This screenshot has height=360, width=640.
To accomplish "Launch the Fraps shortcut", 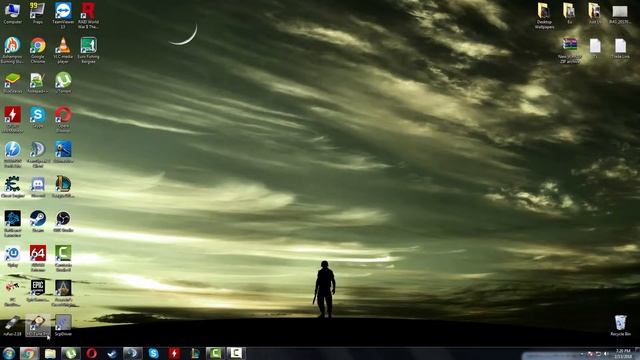I will (x=38, y=13).
